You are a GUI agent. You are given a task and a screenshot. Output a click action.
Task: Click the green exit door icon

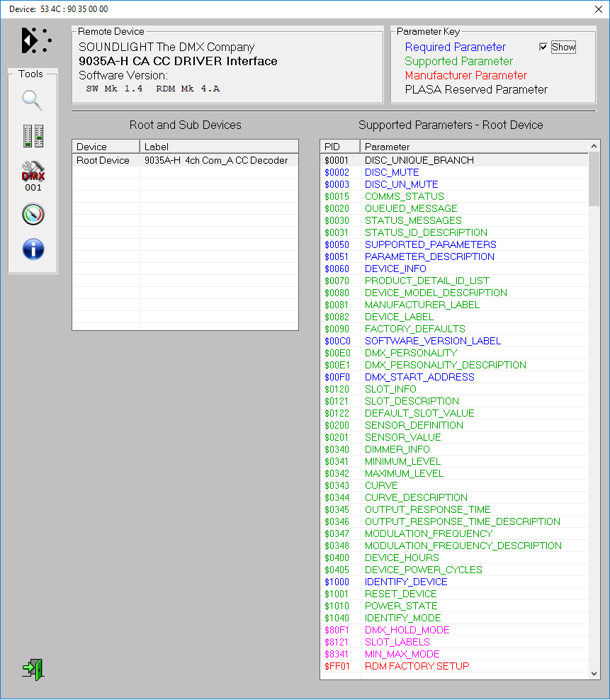pyautogui.click(x=33, y=669)
